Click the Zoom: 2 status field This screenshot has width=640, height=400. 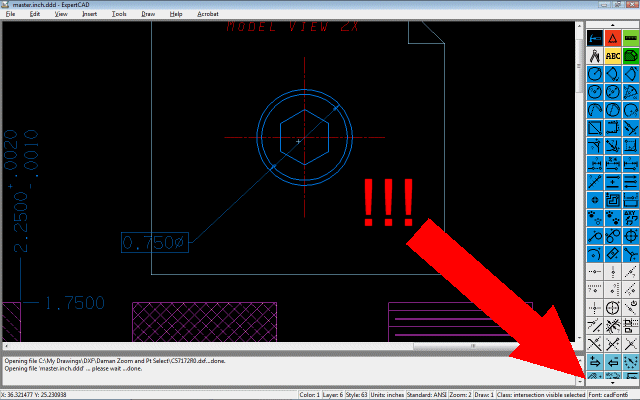pos(460,395)
